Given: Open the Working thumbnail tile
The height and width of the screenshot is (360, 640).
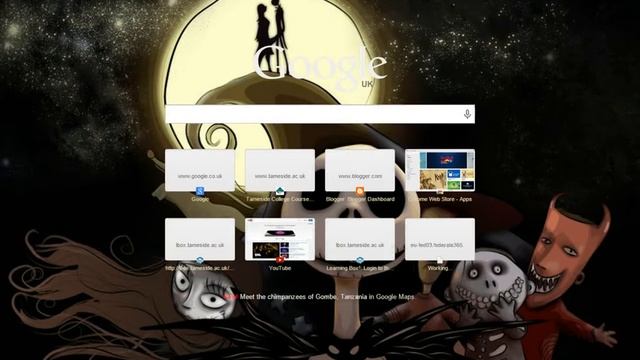Looking at the screenshot, I should [440, 239].
